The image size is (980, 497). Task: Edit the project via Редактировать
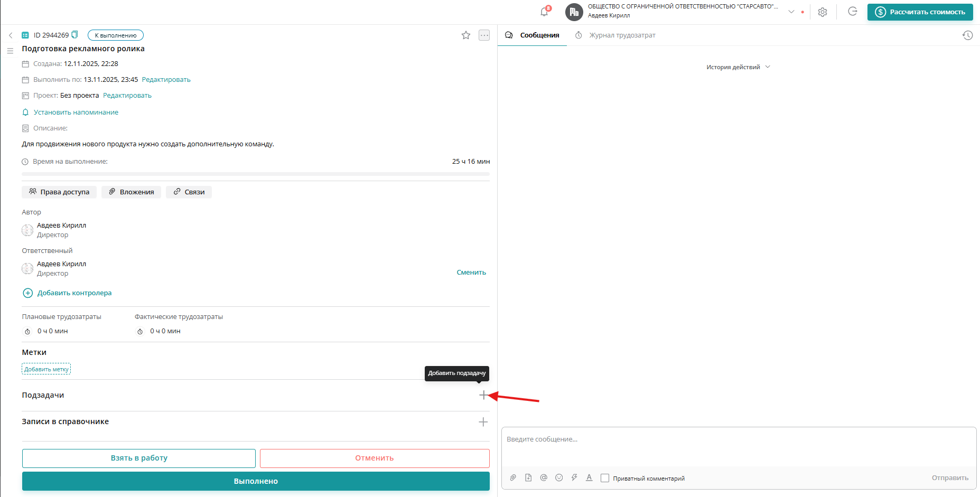click(x=127, y=96)
